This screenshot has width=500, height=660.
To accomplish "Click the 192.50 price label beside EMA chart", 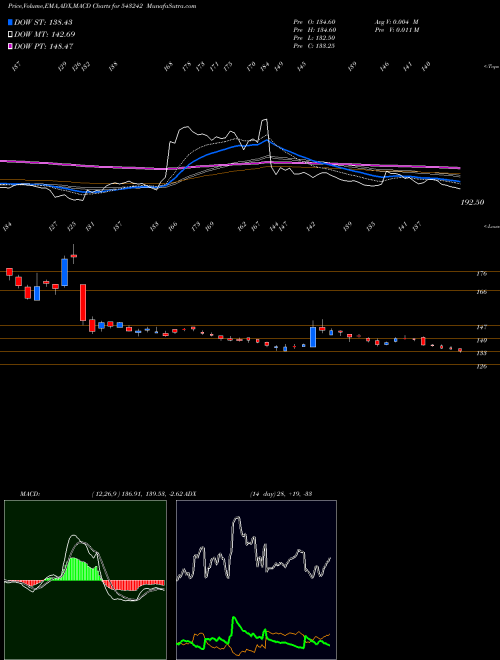I will pyautogui.click(x=472, y=202).
